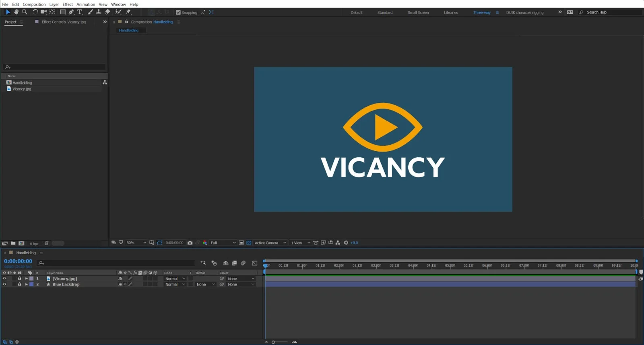644x345 pixels.
Task: Open the Graph Editor in timeline
Action: [x=254, y=263]
